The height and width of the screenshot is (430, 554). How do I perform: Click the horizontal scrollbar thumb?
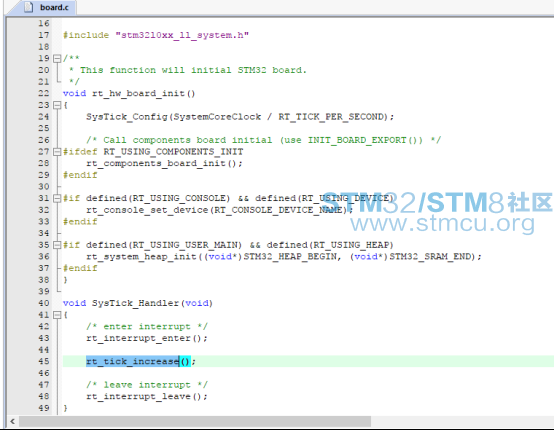(x=195, y=421)
